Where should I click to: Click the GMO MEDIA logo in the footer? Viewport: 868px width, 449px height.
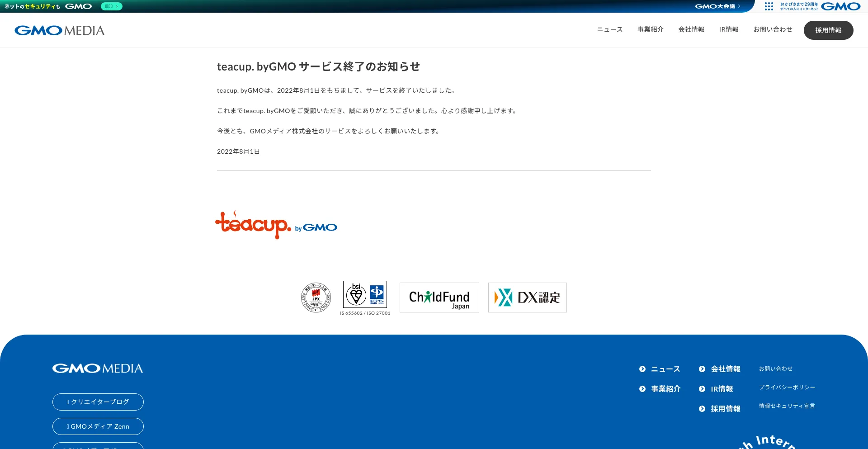pos(97,368)
